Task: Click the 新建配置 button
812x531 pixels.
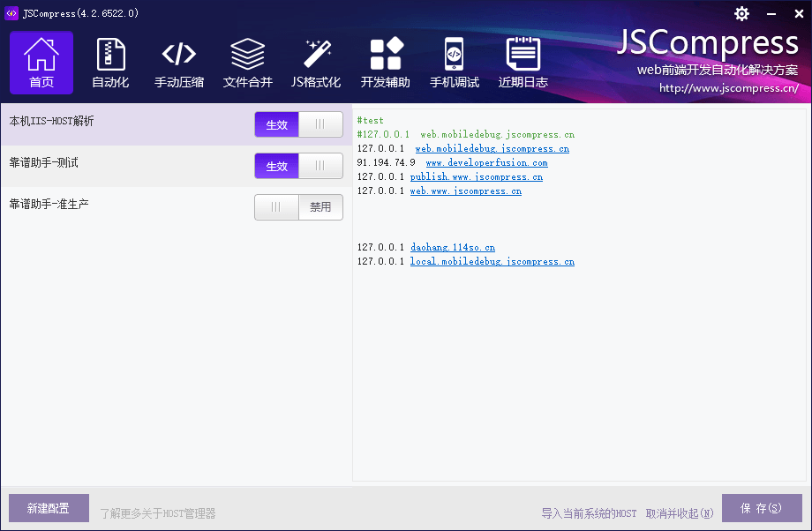Action: (49, 508)
